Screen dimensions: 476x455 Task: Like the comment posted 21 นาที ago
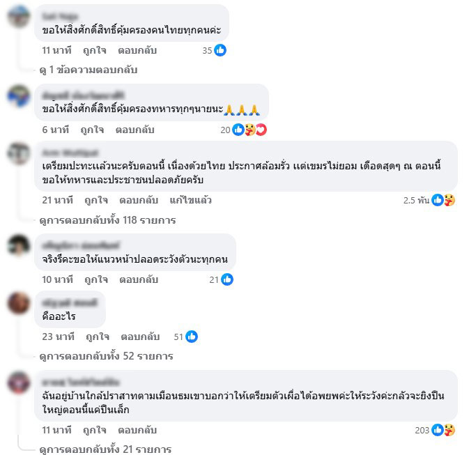[x=96, y=201]
